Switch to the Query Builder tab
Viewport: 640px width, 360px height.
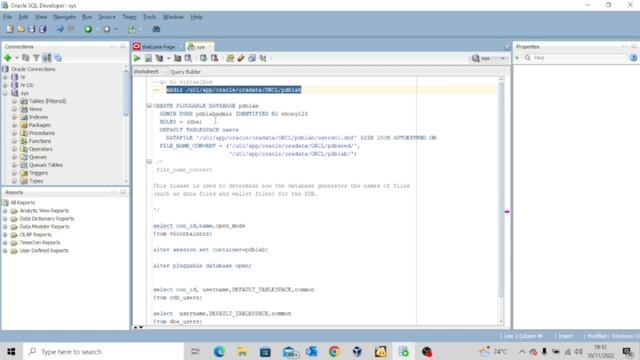[185, 72]
